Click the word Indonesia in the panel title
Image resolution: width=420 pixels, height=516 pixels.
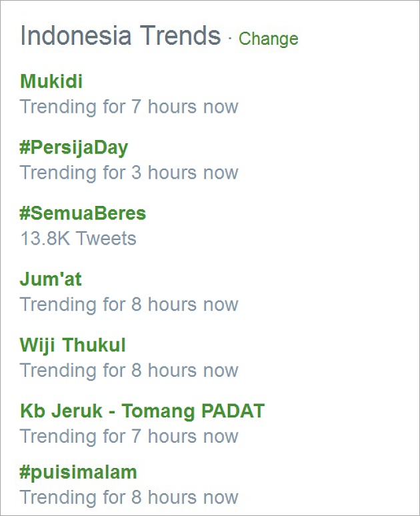[x=76, y=35]
